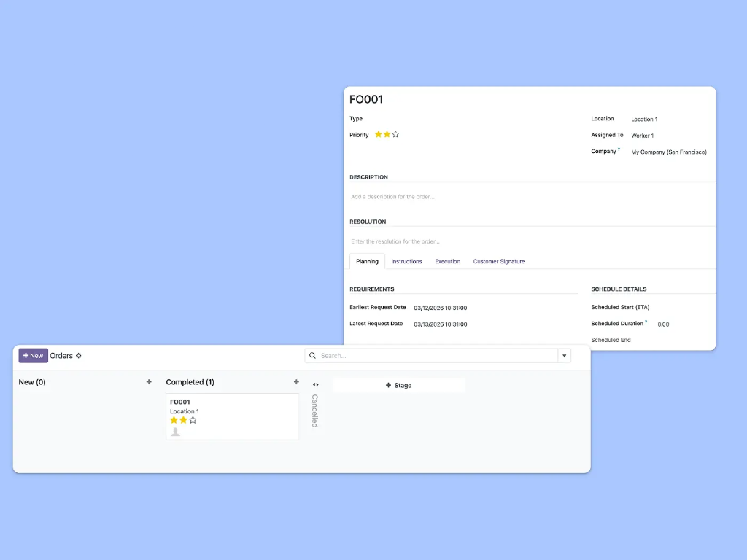747x560 pixels.
Task: Click the assignee avatar on the FO001 card
Action: coord(175,431)
